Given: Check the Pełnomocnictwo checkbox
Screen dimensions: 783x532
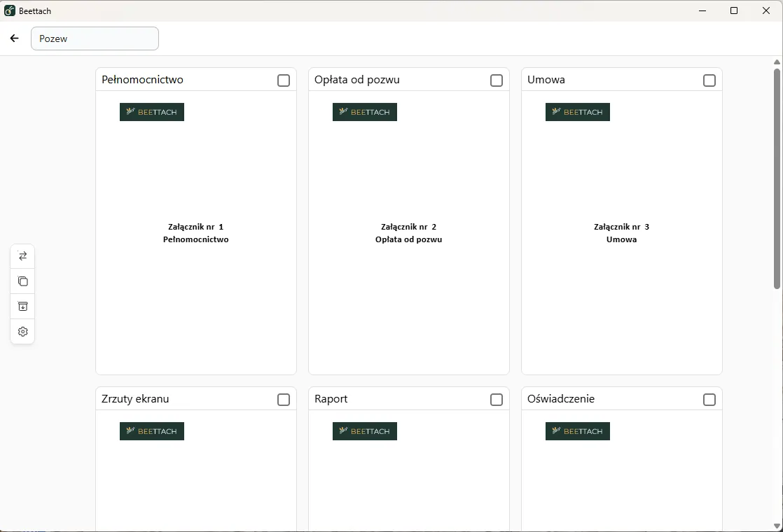Looking at the screenshot, I should 284,80.
